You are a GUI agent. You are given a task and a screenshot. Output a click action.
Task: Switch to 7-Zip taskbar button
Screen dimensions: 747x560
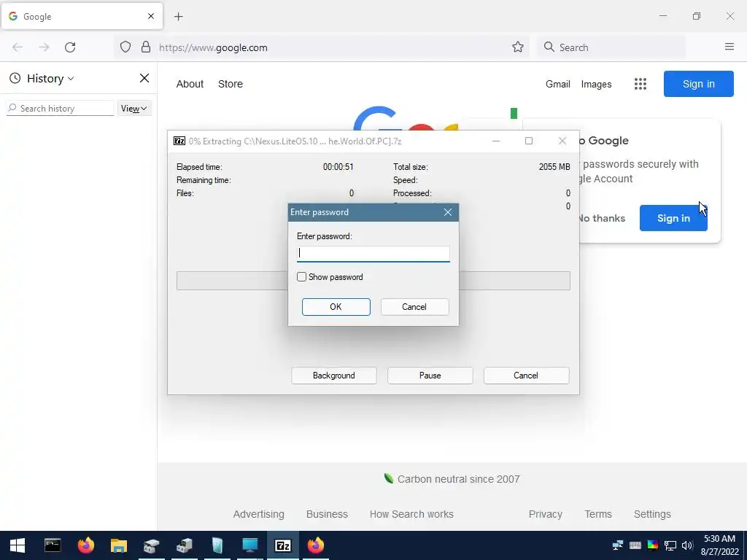[x=282, y=545]
